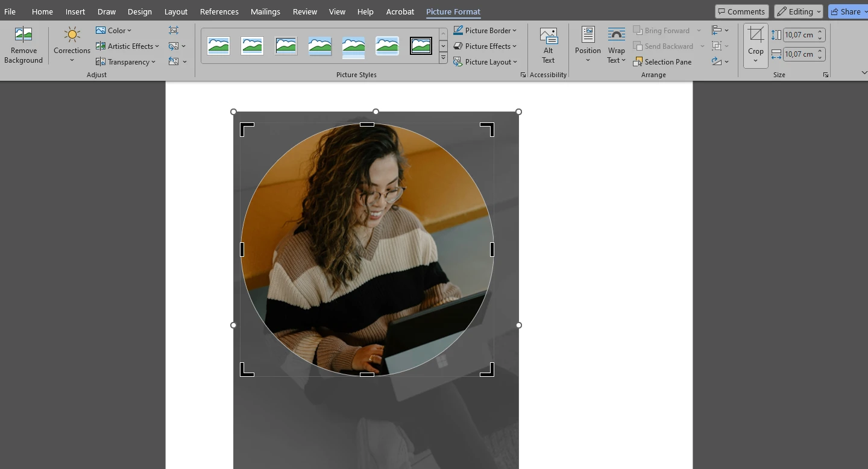The width and height of the screenshot is (868, 469).
Task: Click the left-edge crop handle
Action: [x=242, y=250]
